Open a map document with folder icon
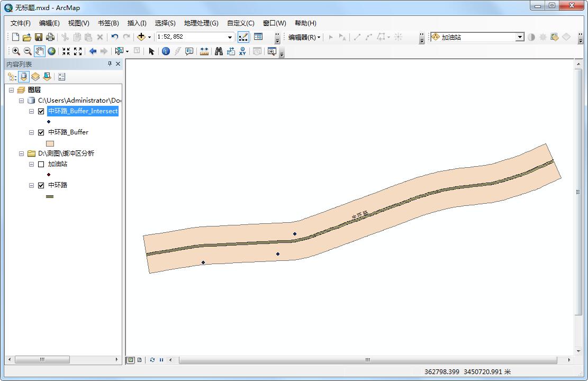 tap(26, 37)
